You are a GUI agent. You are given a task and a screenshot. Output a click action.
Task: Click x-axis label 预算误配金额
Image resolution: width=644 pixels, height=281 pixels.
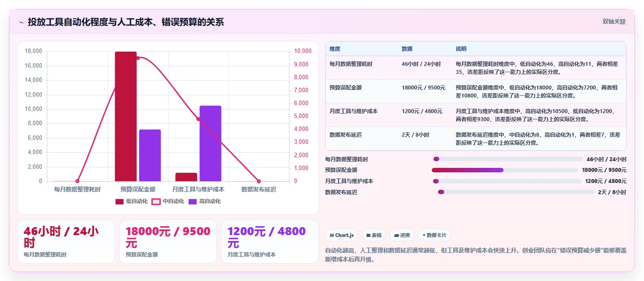(x=138, y=189)
